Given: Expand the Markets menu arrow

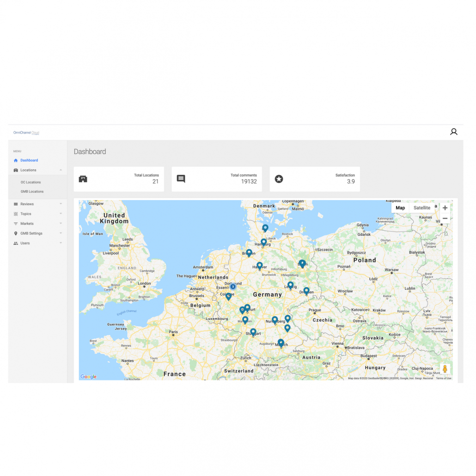Looking at the screenshot, I should click(x=61, y=223).
